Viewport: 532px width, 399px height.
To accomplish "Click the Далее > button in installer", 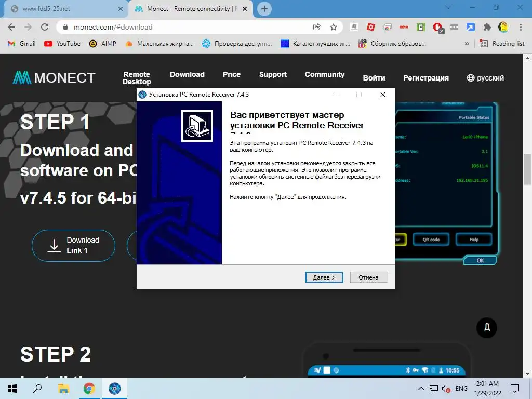I will tap(324, 277).
